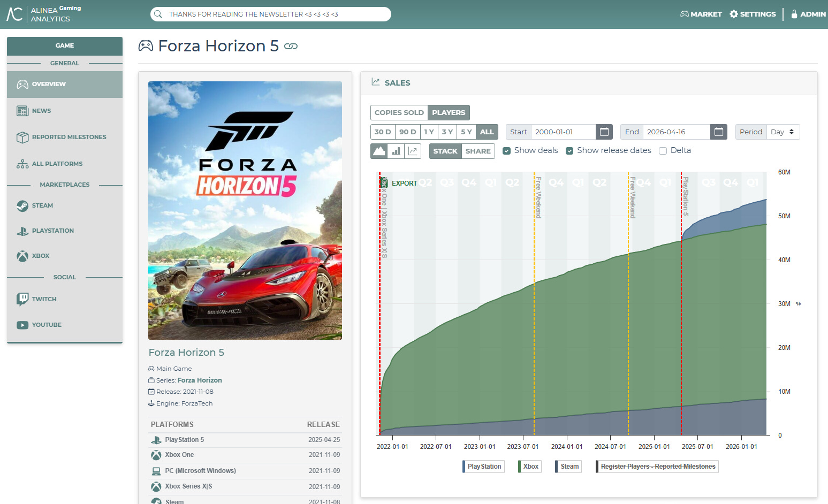Open the Start date calendar picker
Viewport: 828px width, 504px height.
point(604,132)
